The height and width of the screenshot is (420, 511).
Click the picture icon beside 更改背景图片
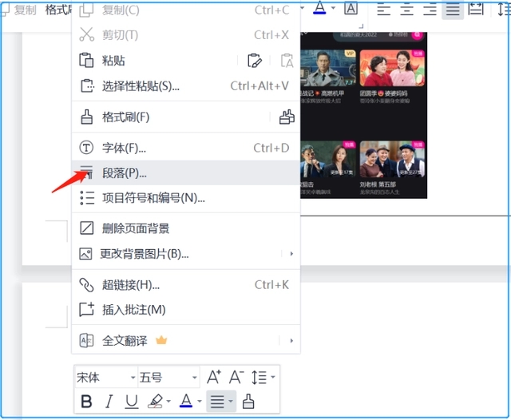(x=85, y=253)
